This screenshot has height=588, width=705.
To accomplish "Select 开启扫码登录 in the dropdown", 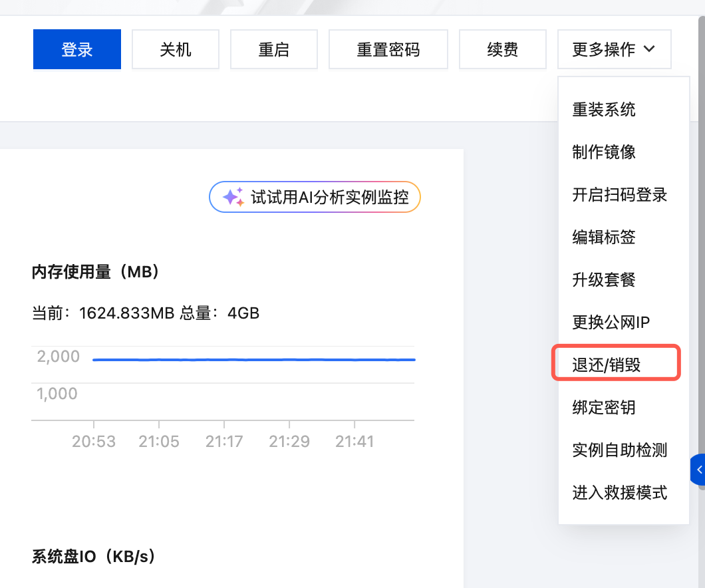I will (619, 195).
